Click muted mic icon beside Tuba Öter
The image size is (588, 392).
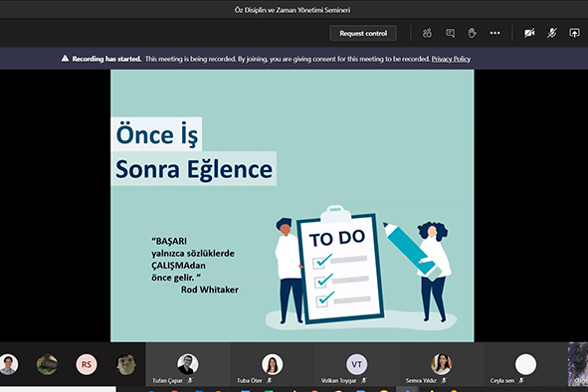(270, 381)
